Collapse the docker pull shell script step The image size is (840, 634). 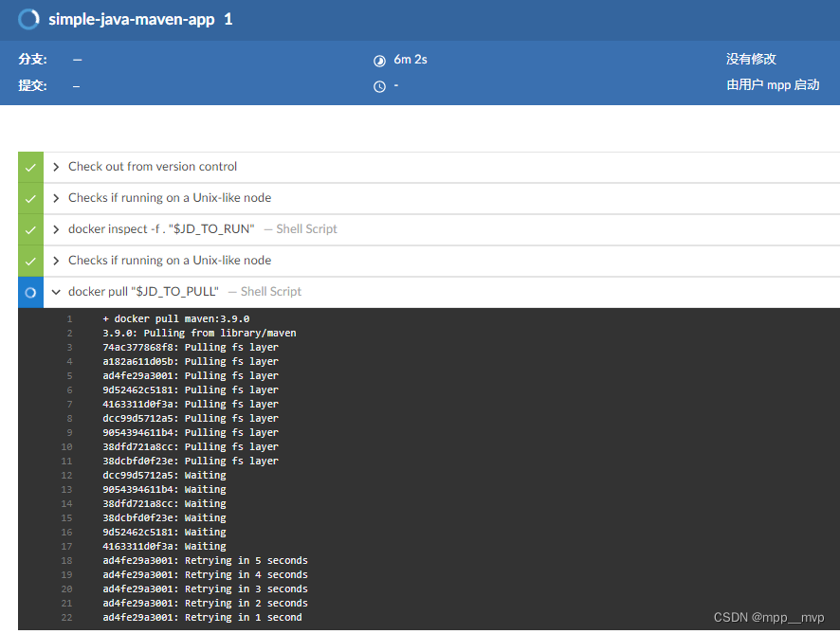pyautogui.click(x=56, y=292)
